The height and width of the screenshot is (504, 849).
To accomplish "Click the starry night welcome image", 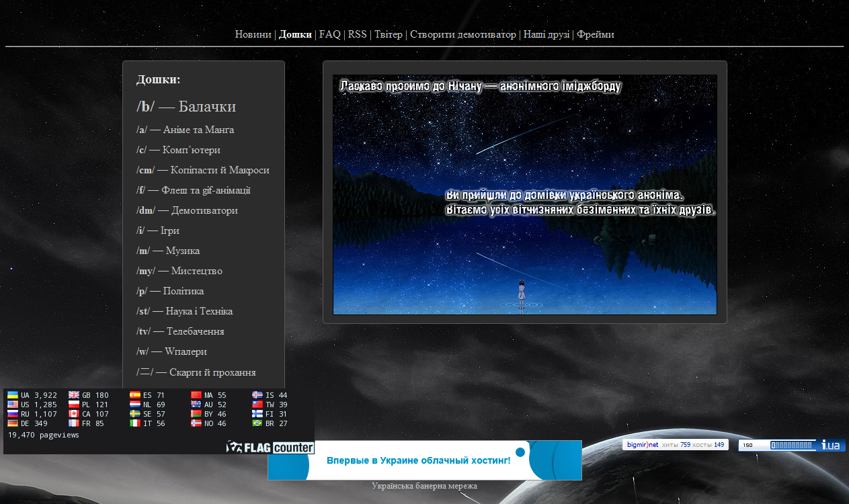I will [x=524, y=195].
